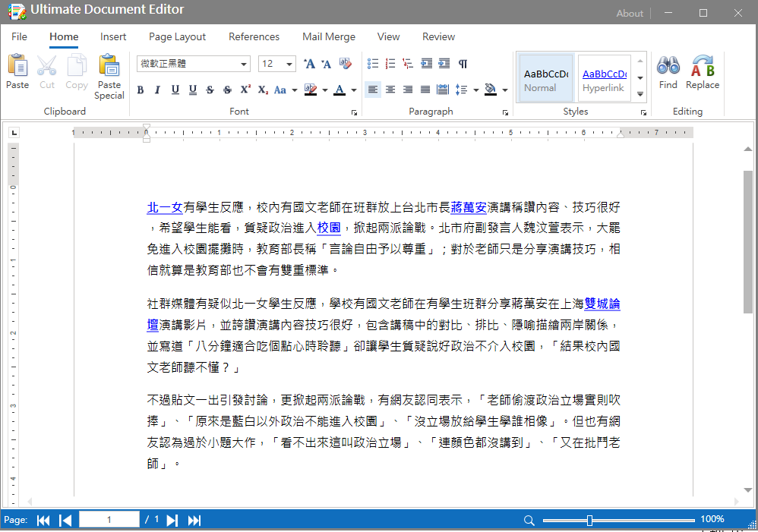Grow font size with larger A
758x532 pixels.
point(309,64)
